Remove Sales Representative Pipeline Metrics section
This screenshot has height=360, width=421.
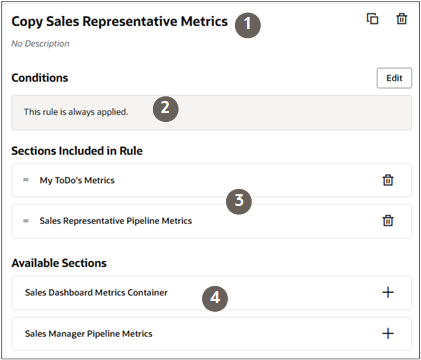pyautogui.click(x=388, y=221)
